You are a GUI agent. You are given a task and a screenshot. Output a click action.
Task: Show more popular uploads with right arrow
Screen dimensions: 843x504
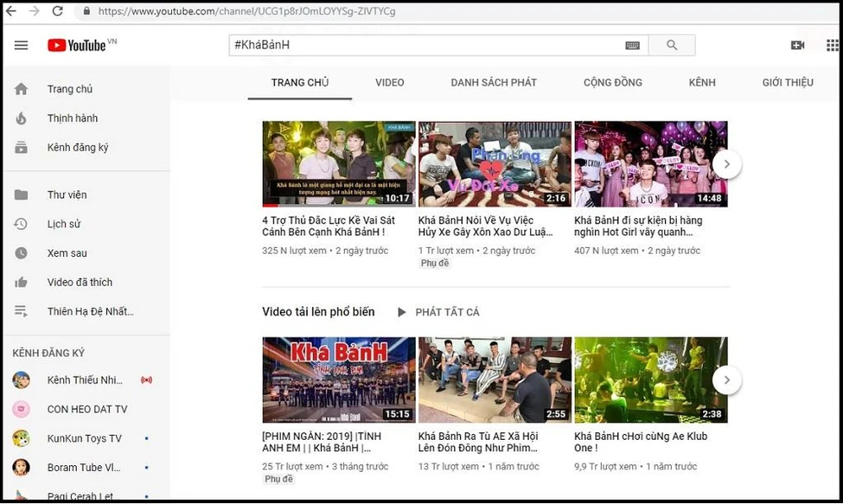click(x=727, y=380)
